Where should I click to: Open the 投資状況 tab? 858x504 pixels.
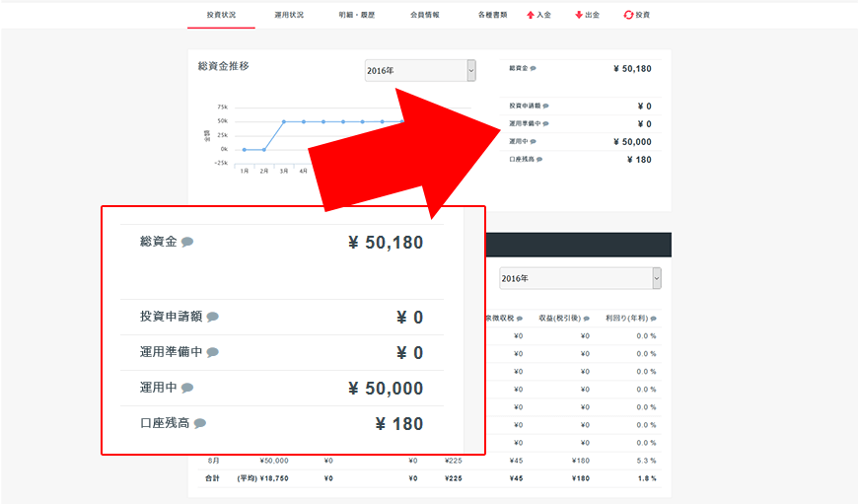[221, 15]
